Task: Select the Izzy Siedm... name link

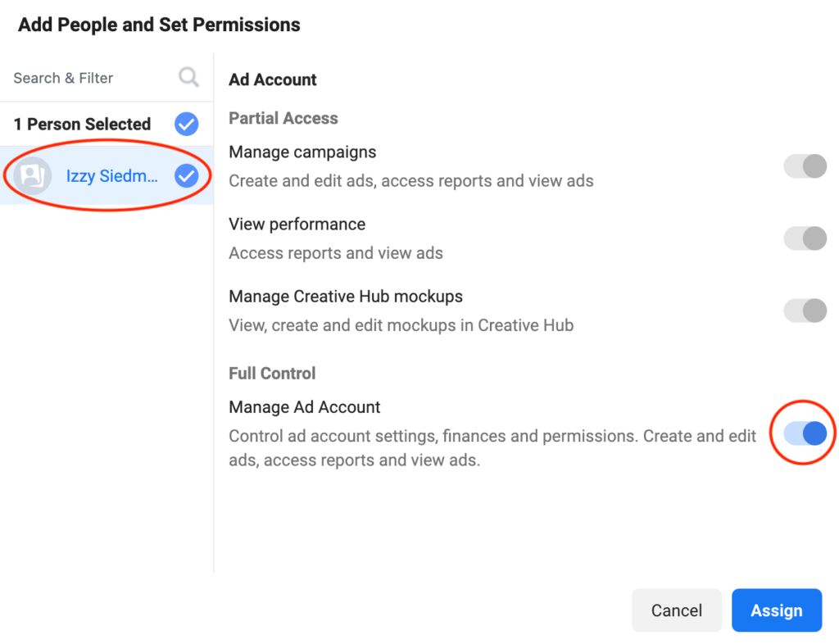Action: pos(111,175)
